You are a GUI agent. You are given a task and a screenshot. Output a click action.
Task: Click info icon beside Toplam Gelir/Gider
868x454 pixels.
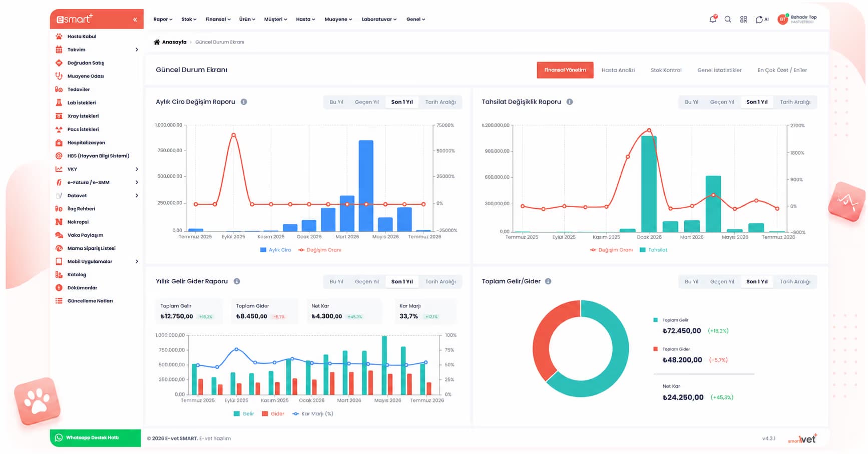548,281
